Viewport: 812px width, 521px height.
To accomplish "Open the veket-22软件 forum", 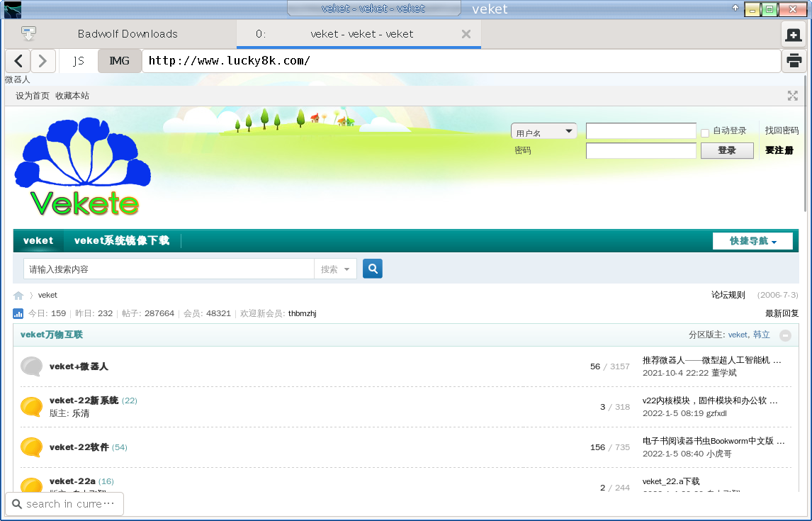I will point(79,447).
